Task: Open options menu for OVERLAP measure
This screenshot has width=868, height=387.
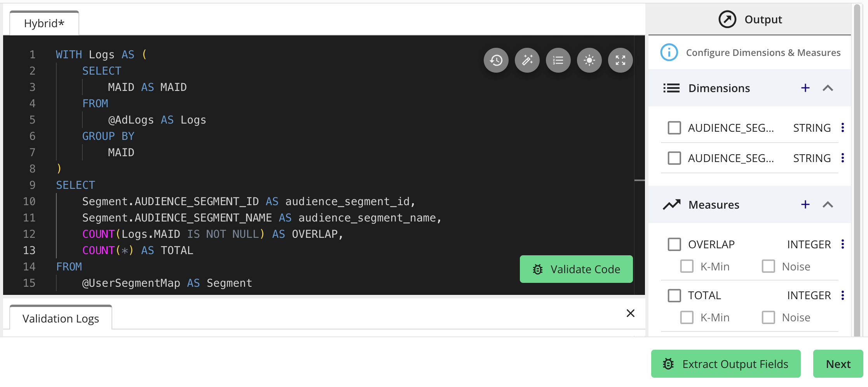Action: (842, 244)
